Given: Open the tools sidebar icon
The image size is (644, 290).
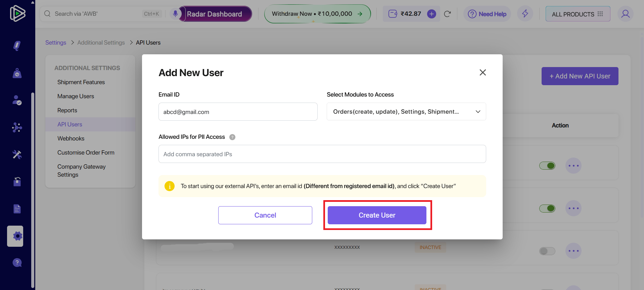Looking at the screenshot, I should [17, 154].
